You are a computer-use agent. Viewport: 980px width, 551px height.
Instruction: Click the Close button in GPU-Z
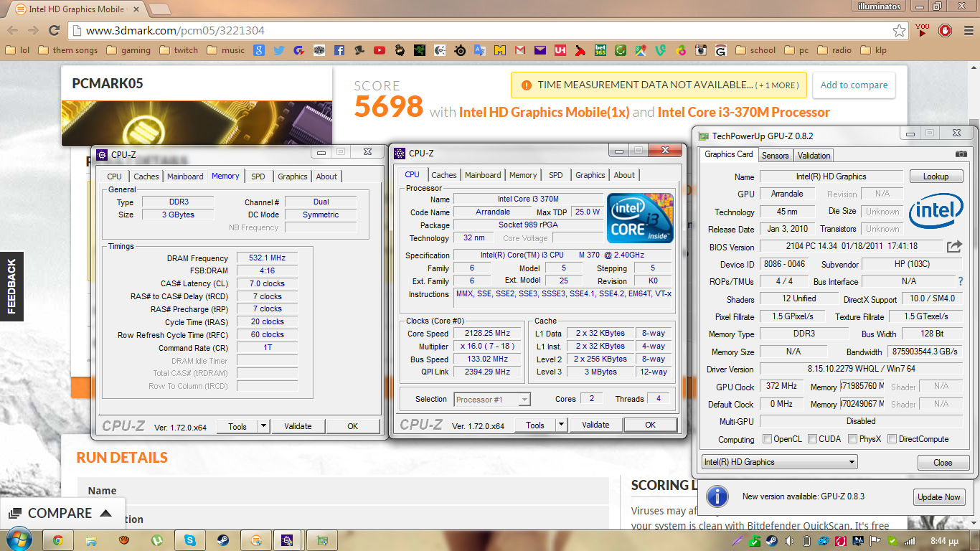[x=943, y=462]
